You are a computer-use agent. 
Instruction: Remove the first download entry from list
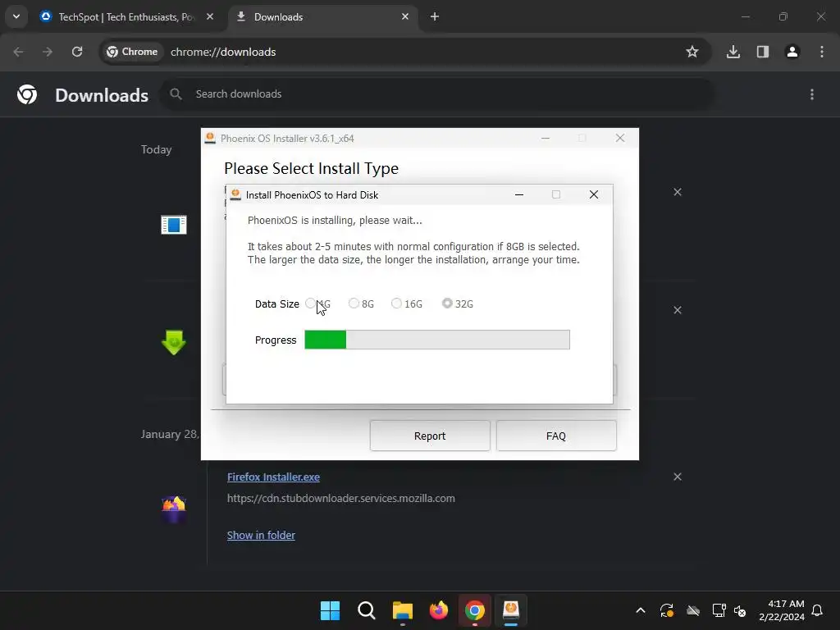tap(678, 192)
